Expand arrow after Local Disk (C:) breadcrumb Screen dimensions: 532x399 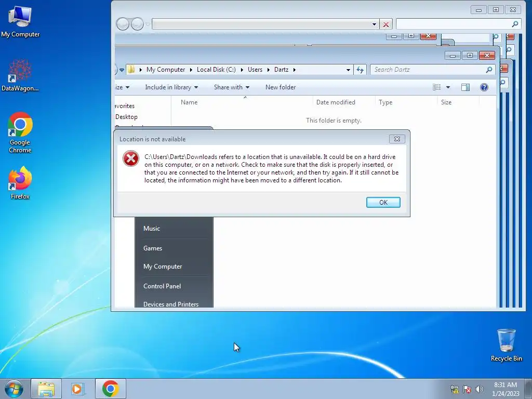[242, 70]
